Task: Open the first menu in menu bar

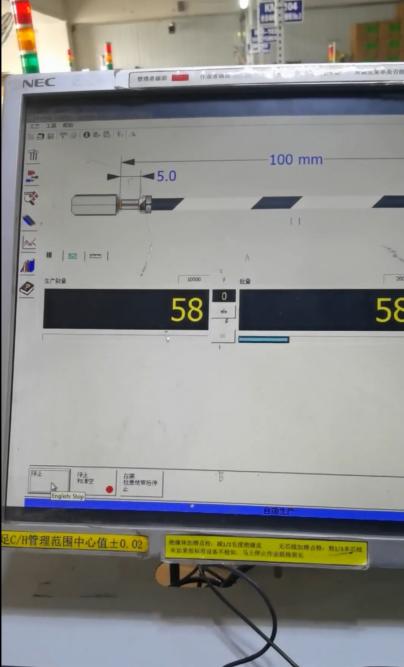Action: point(36,126)
